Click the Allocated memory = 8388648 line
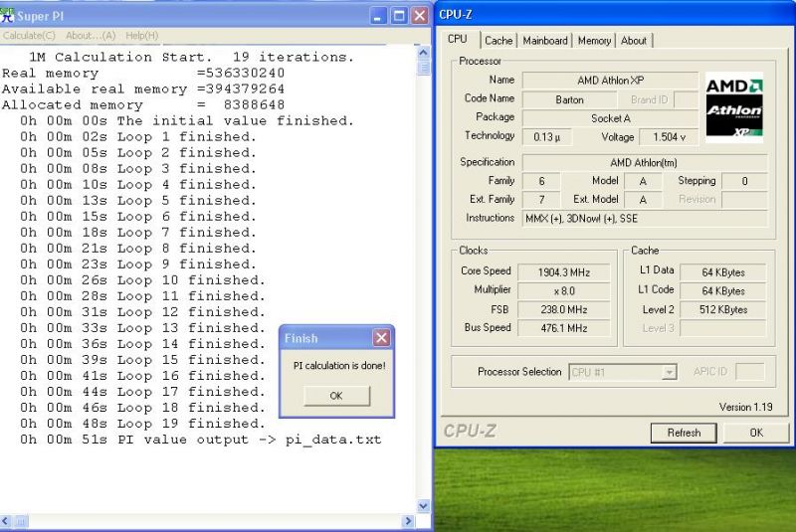796x532 pixels. tap(143, 105)
